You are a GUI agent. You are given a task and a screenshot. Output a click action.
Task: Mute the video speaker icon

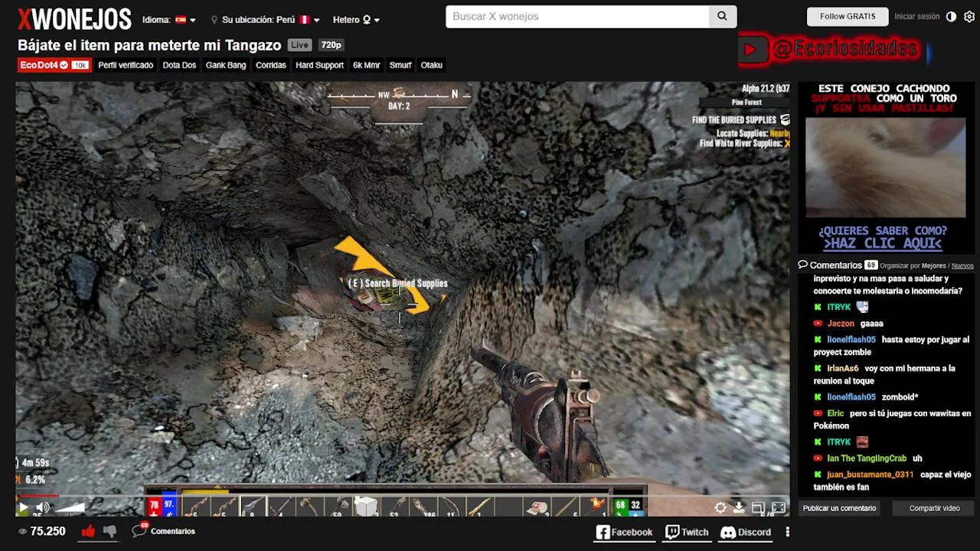point(43,507)
